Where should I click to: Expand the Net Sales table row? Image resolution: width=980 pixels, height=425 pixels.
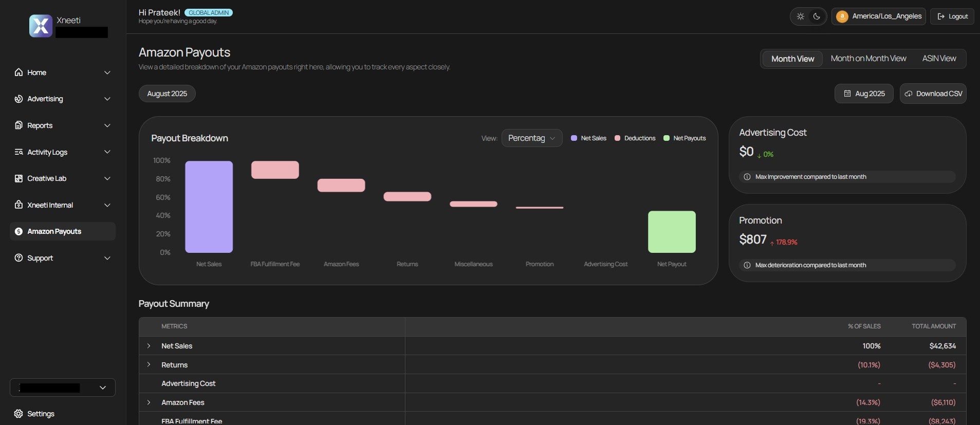149,346
